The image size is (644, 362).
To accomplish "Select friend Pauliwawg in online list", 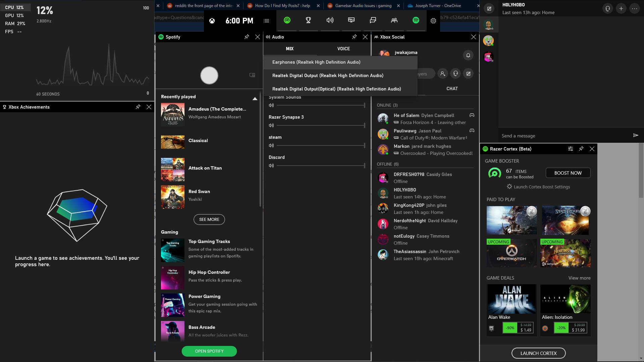I will (x=425, y=134).
